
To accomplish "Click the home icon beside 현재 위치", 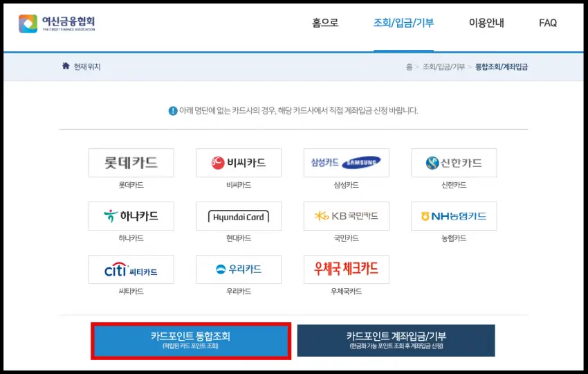I will tap(66, 66).
